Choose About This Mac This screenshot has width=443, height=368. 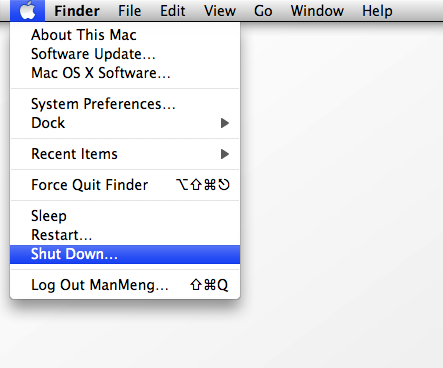tap(125, 35)
